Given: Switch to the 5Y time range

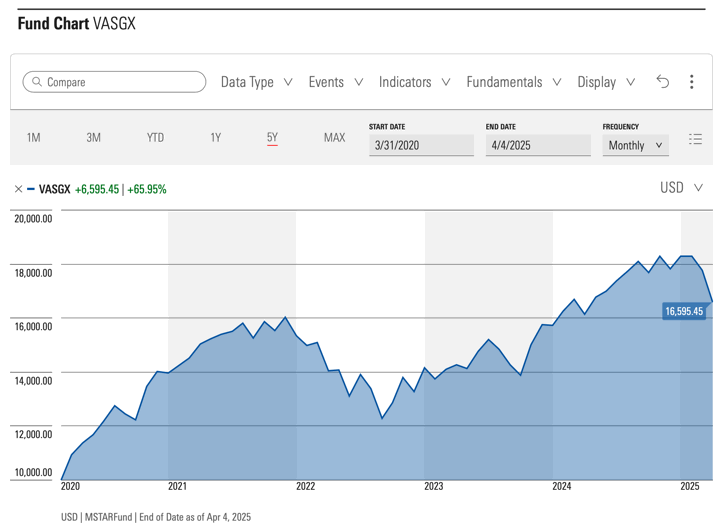Looking at the screenshot, I should tap(272, 138).
